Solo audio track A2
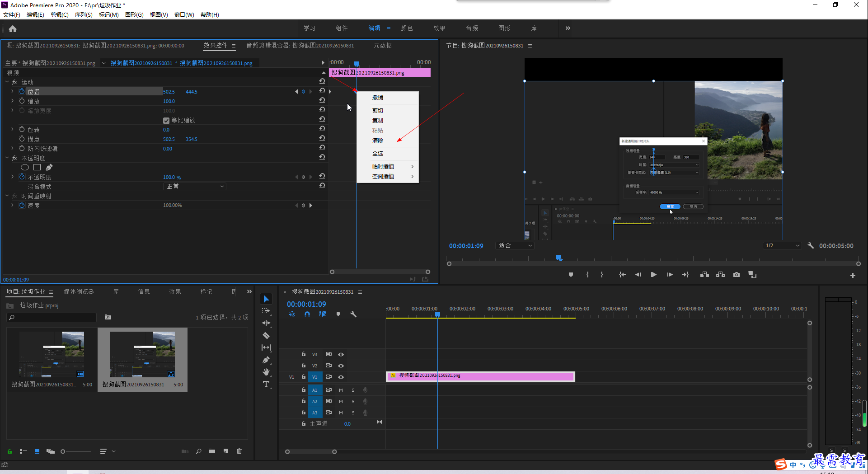 pyautogui.click(x=353, y=401)
